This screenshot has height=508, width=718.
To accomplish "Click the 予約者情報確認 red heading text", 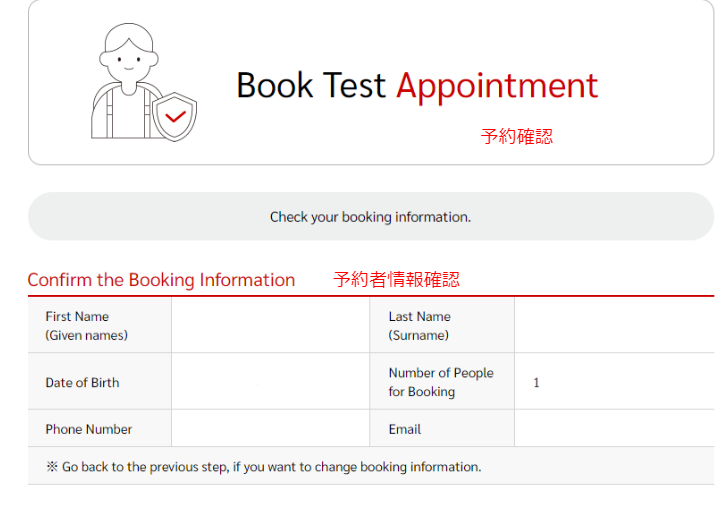I will point(396,280).
